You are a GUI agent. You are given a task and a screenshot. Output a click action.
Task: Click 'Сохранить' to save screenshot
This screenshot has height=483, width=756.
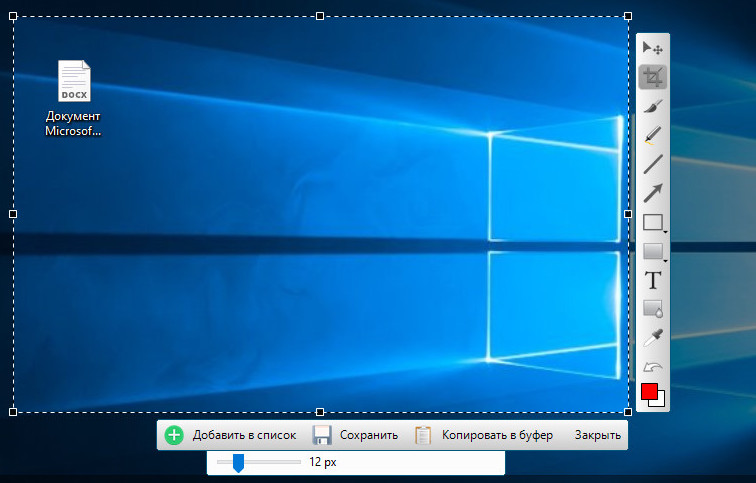point(369,435)
